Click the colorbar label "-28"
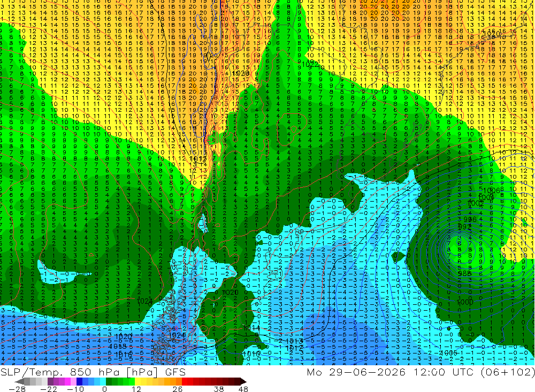The image size is (535, 392). pyautogui.click(x=17, y=389)
